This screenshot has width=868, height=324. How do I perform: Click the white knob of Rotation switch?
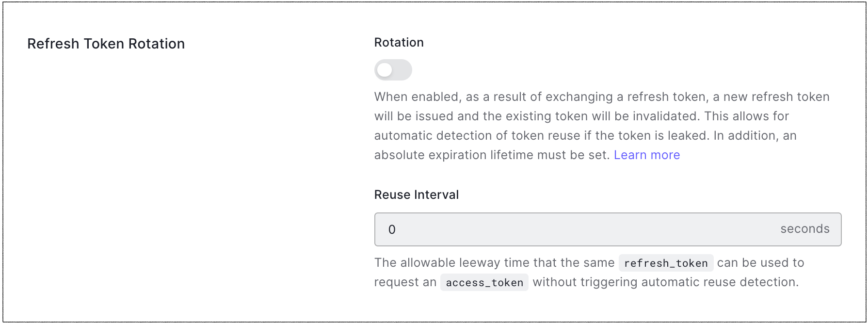(x=385, y=70)
